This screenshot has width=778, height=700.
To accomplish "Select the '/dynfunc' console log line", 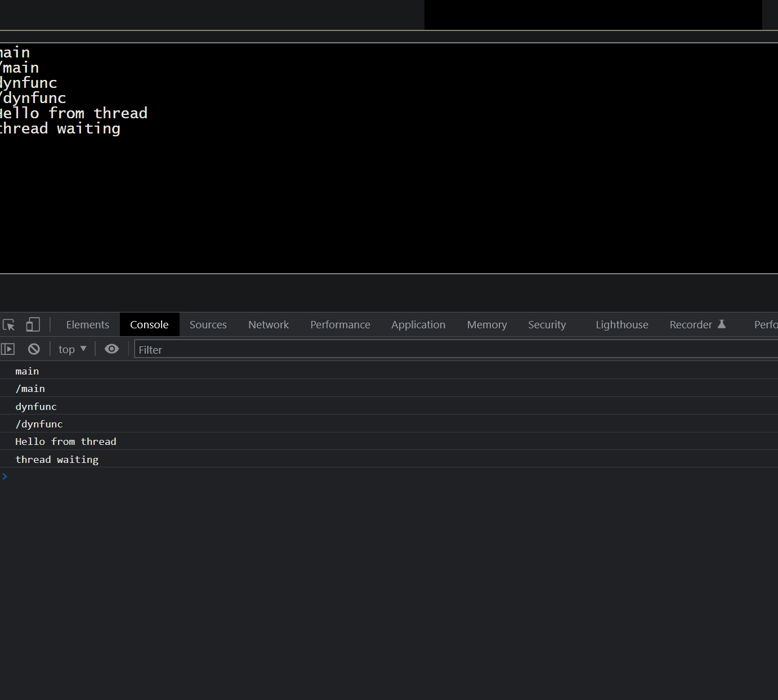I will click(389, 423).
